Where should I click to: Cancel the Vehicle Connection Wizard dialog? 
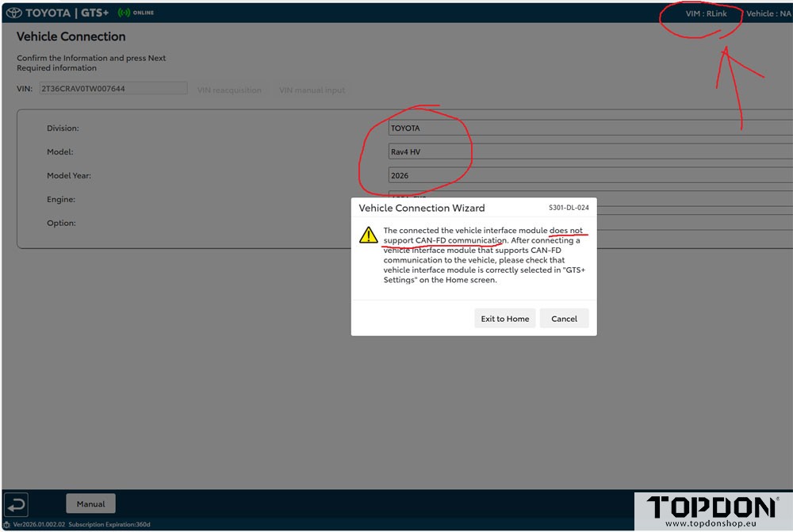click(x=564, y=318)
